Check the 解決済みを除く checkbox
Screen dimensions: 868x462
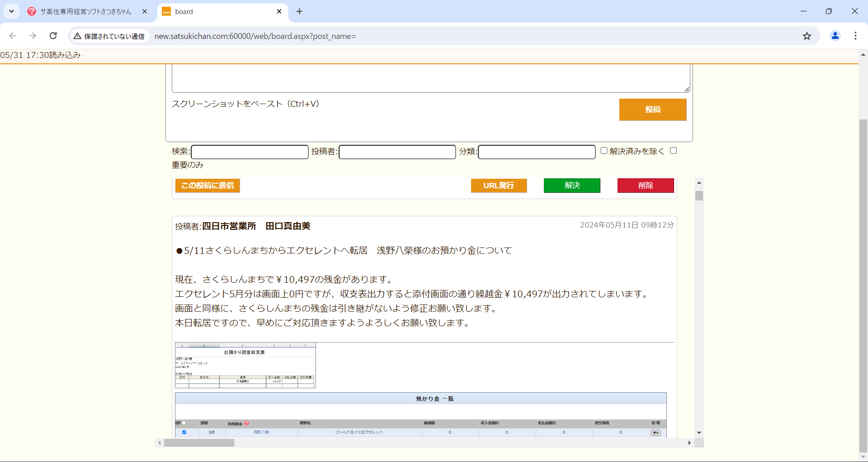pos(604,151)
